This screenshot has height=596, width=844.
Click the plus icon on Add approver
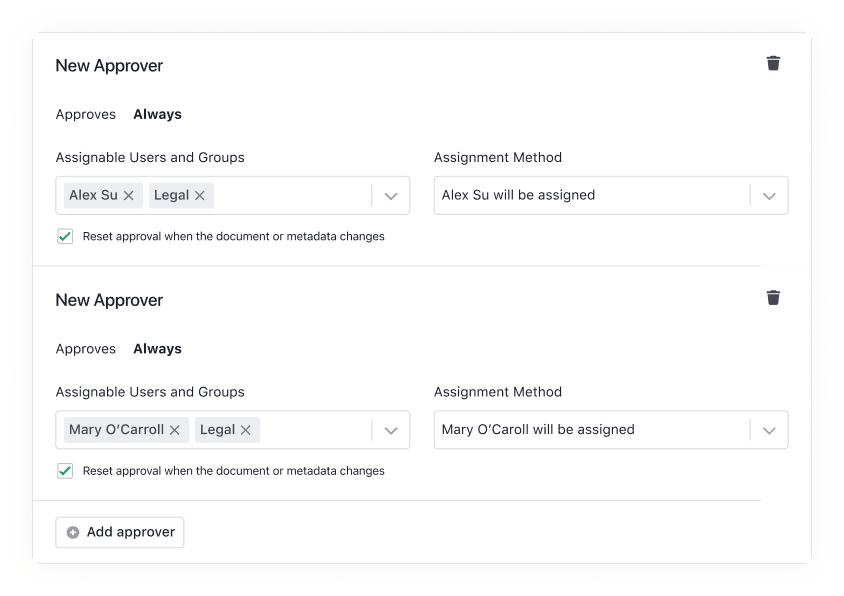(71, 532)
